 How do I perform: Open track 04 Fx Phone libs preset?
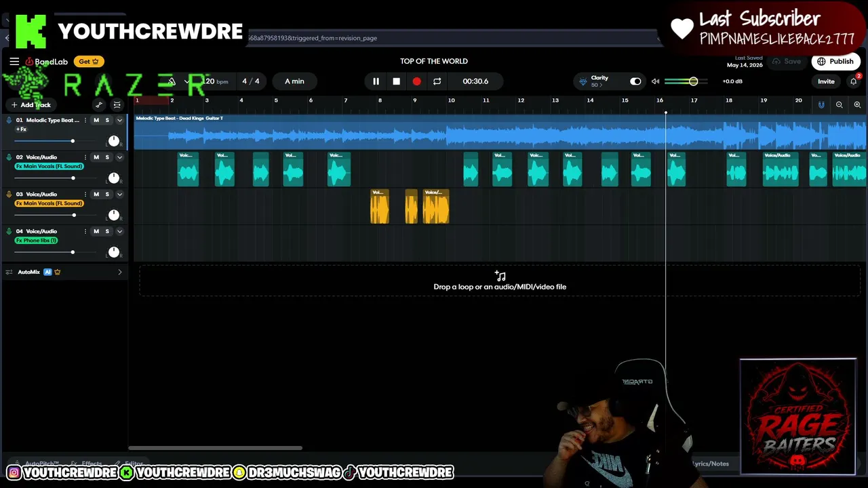36,241
